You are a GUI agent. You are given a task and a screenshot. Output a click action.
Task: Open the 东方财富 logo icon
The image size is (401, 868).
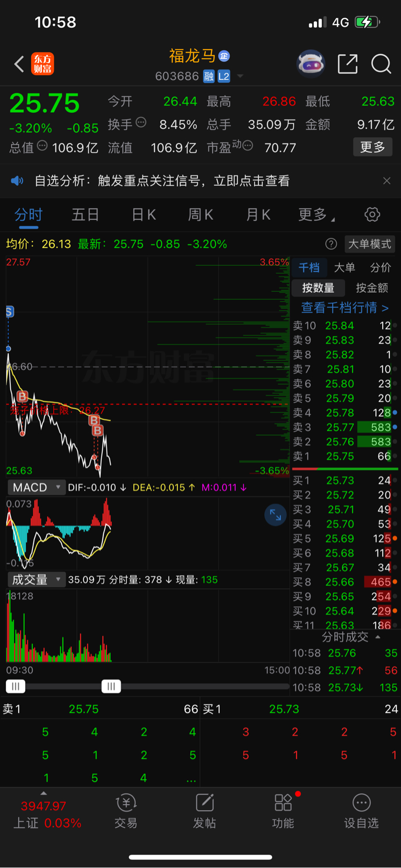pos(42,64)
